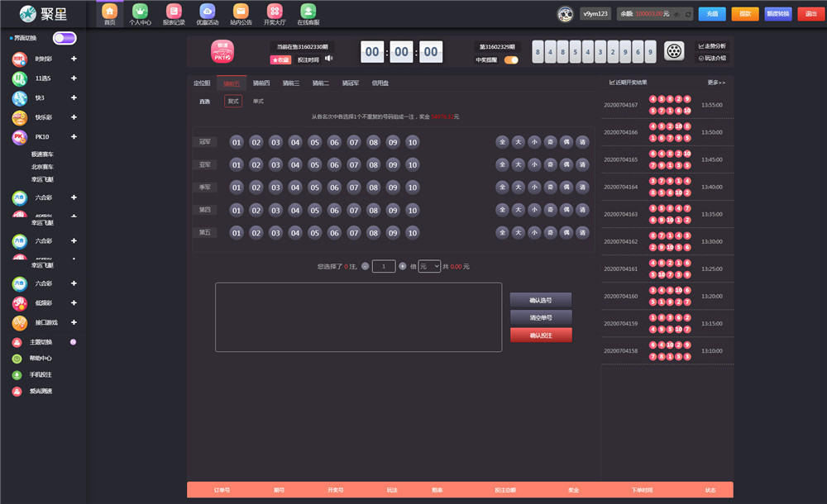Image resolution: width=827 pixels, height=504 pixels.
Task: Select number 05 in the 冠军 row
Action: 314,142
